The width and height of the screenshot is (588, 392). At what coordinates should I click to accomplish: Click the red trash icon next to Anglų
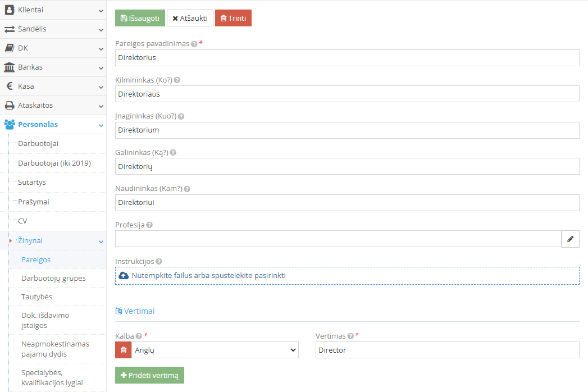[123, 350]
